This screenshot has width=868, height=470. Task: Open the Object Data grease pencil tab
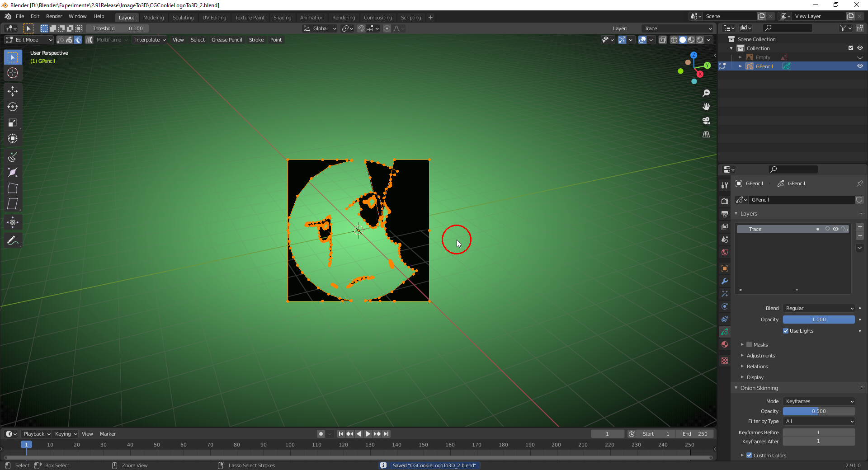725,332
